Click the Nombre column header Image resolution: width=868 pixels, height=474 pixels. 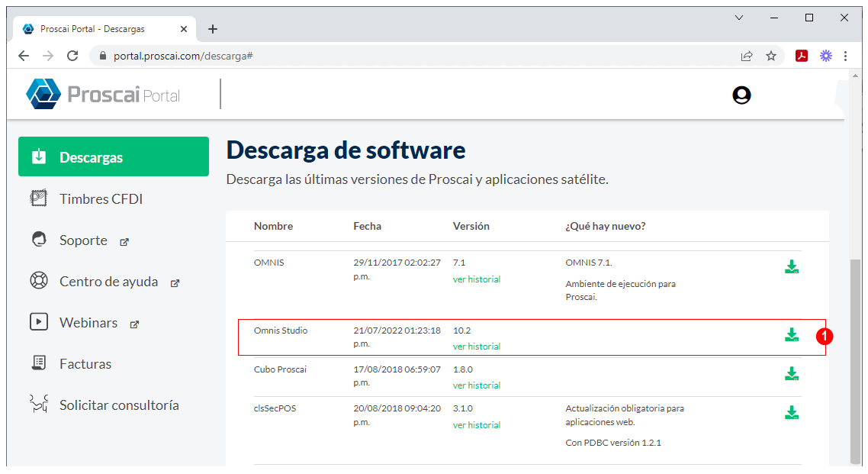274,226
